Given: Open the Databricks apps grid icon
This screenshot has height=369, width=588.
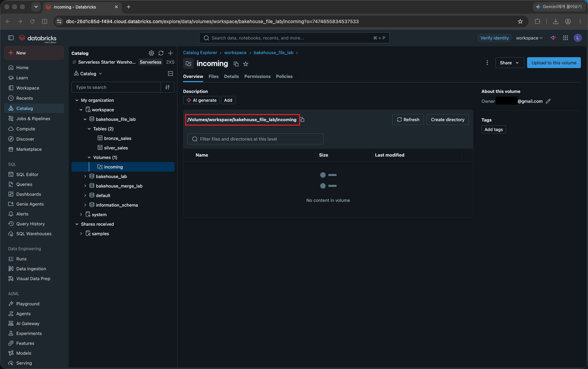Looking at the screenshot, I should pos(566,38).
